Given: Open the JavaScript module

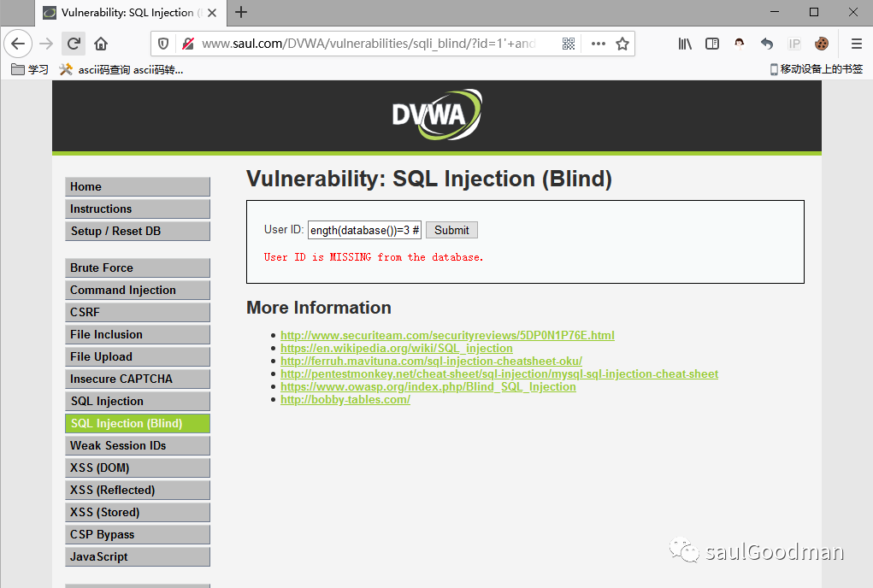Looking at the screenshot, I should [138, 557].
